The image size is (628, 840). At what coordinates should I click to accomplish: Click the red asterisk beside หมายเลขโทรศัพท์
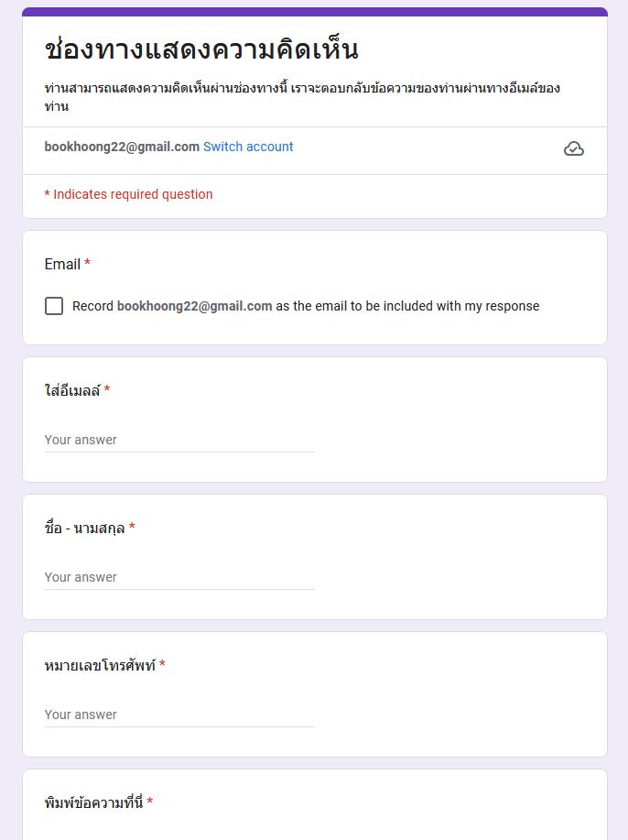point(162,665)
